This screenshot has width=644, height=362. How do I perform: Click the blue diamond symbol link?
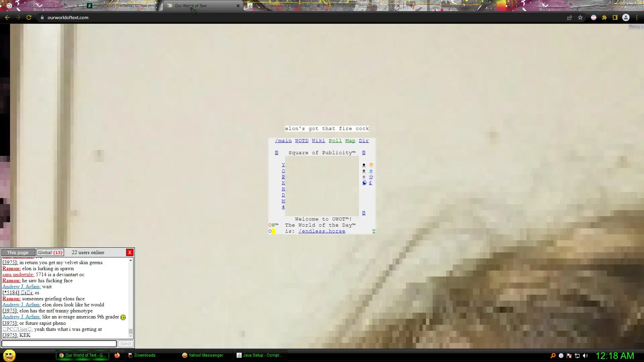(x=371, y=171)
